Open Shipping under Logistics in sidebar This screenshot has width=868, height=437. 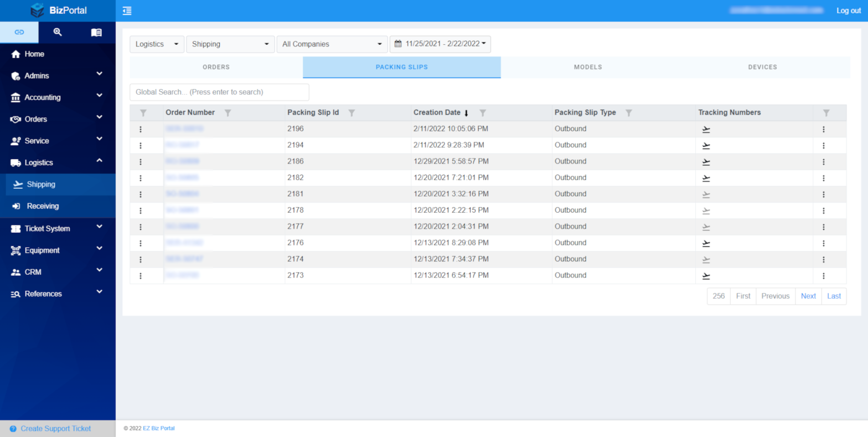(61, 184)
